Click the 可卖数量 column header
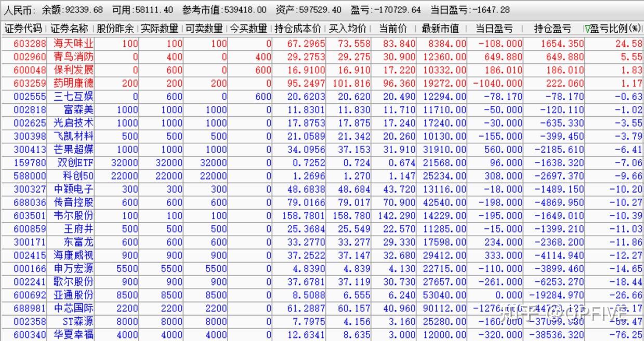The width and height of the screenshot is (644, 341). tap(204, 29)
